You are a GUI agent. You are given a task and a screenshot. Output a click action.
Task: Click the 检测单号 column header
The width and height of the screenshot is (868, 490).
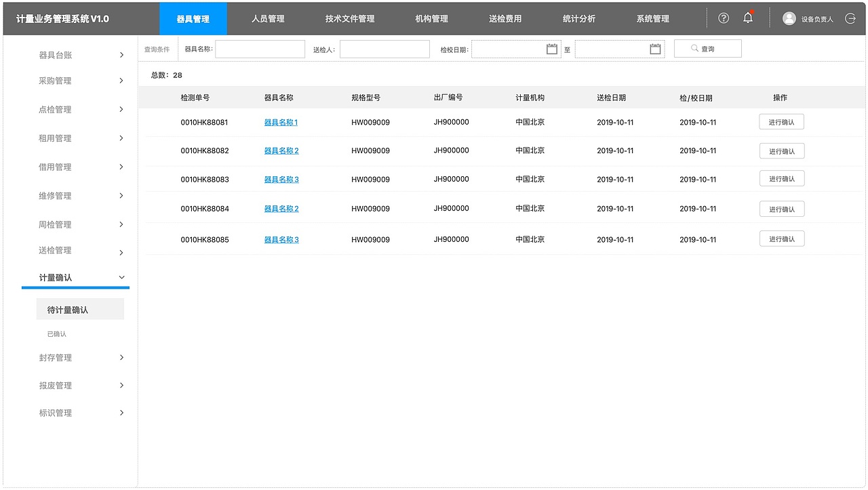[x=195, y=98]
